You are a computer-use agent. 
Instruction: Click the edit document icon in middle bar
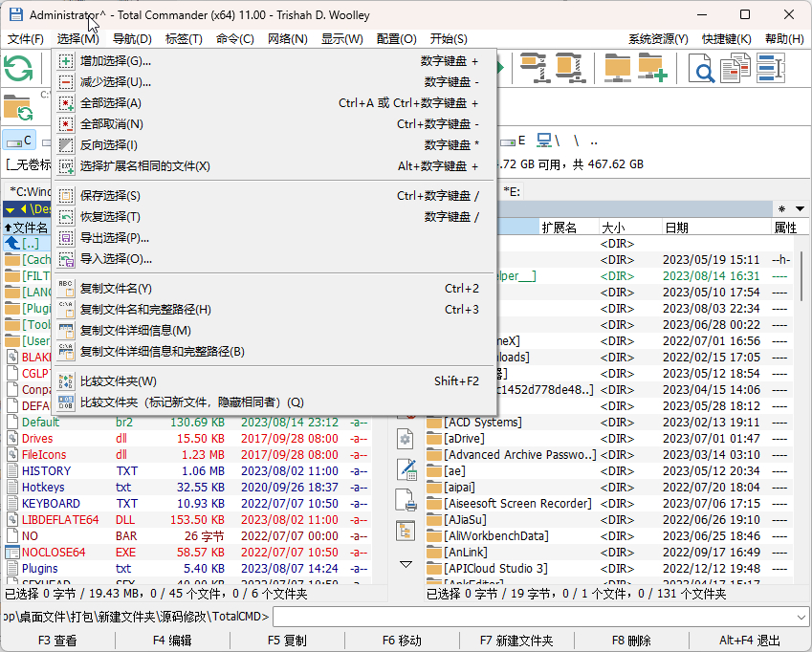tap(406, 469)
